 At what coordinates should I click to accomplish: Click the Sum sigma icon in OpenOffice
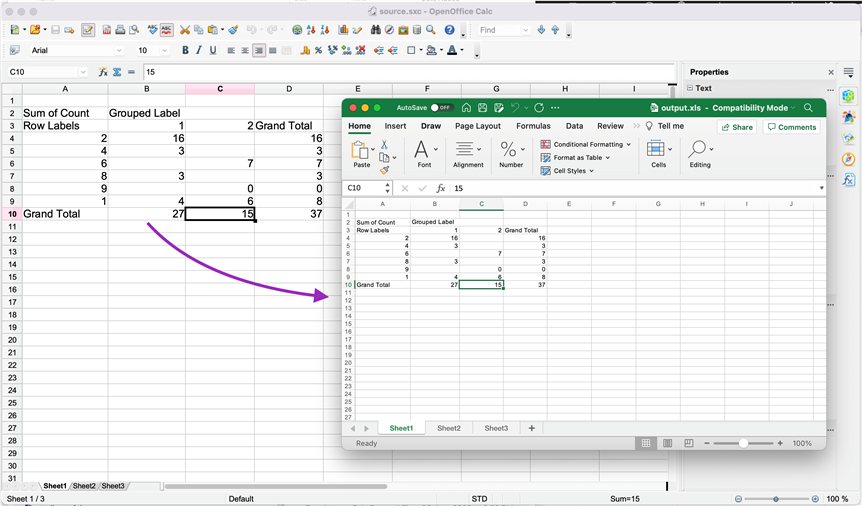(117, 72)
